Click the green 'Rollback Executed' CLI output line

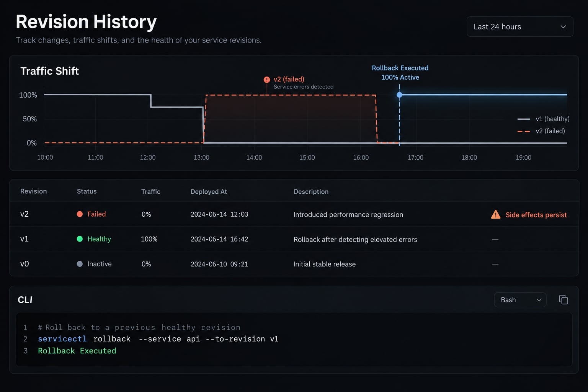(x=77, y=351)
